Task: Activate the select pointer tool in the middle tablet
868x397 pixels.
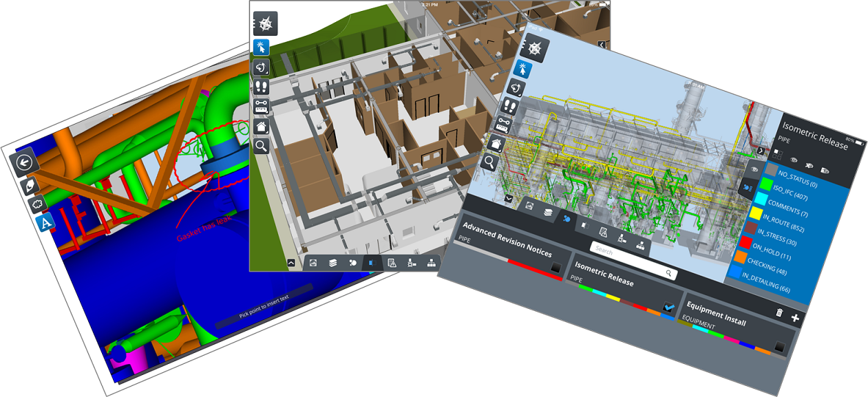Action: click(x=262, y=47)
